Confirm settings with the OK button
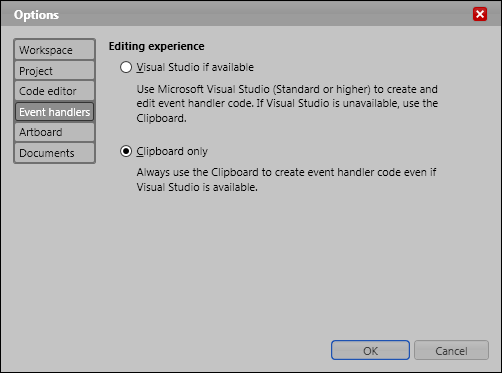 point(370,350)
